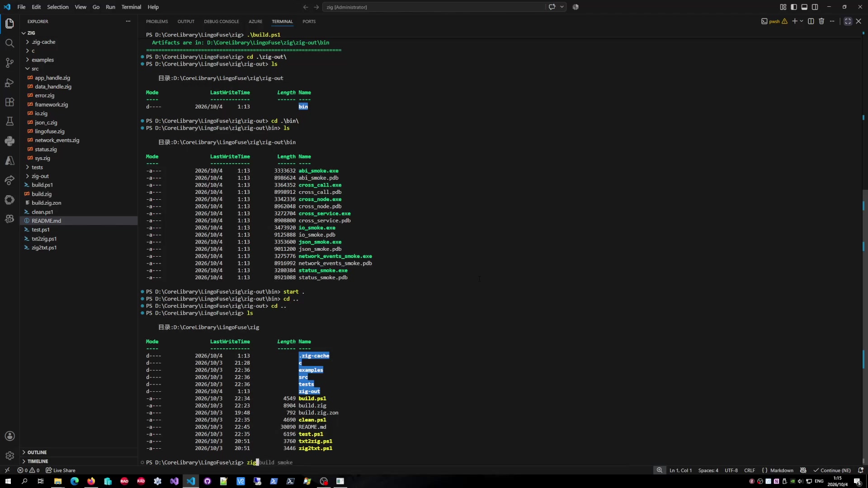Split the terminal
This screenshot has height=488, width=868.
click(811, 21)
